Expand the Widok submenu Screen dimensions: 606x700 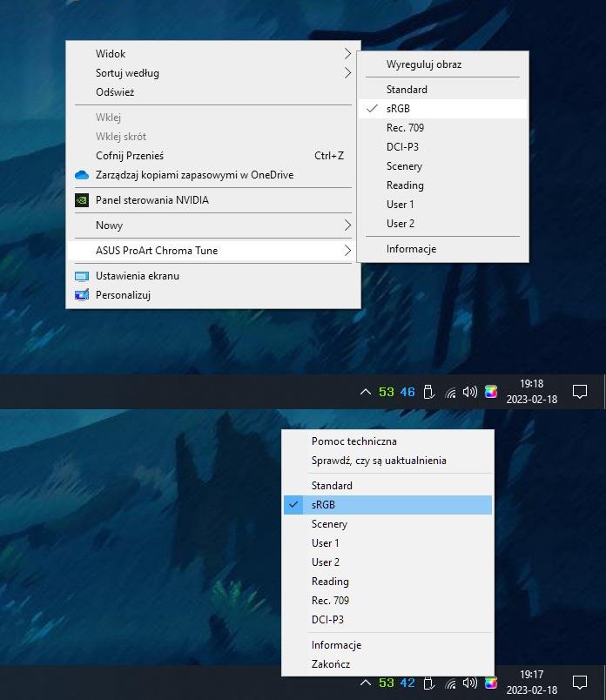(x=213, y=54)
